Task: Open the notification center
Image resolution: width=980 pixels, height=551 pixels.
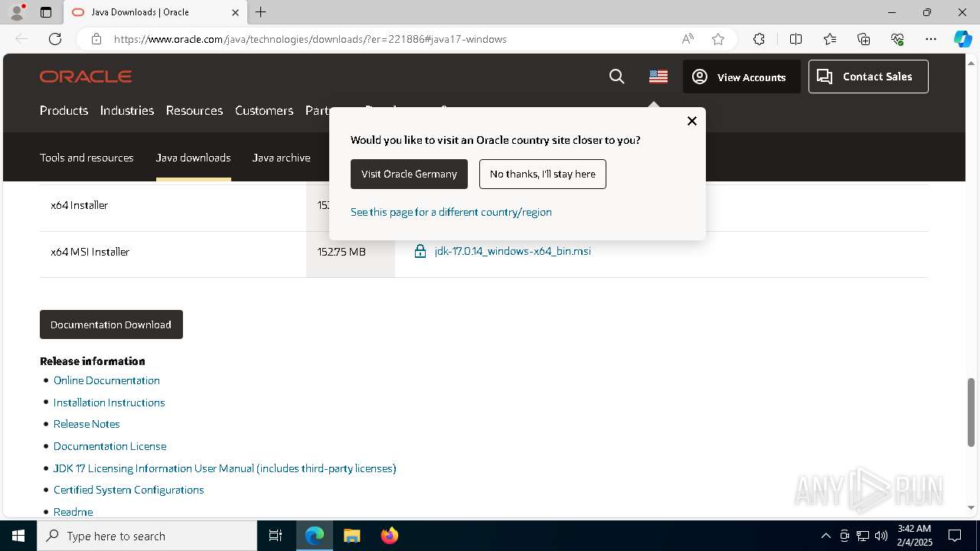Action: (x=955, y=536)
